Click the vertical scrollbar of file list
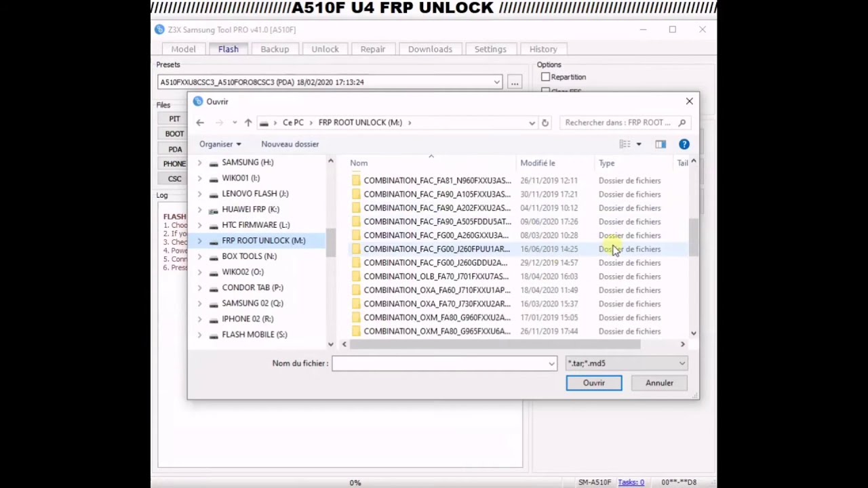The height and width of the screenshot is (488, 868). 693,237
